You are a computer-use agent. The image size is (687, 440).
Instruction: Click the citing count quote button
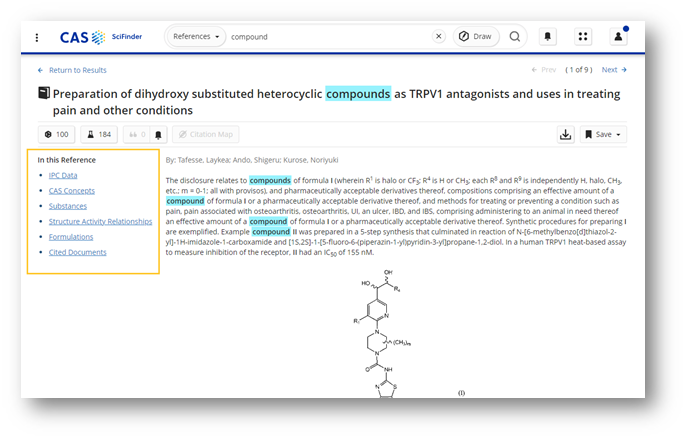point(137,134)
